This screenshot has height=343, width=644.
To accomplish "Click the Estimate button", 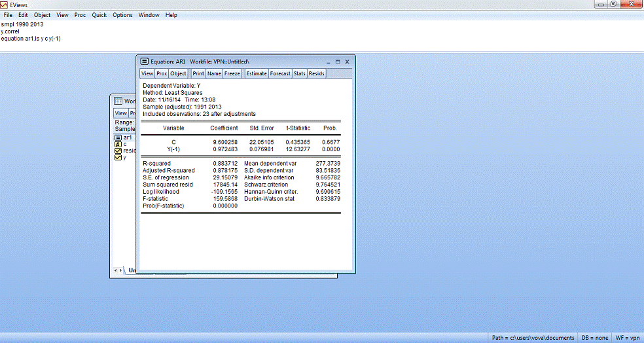I will [x=256, y=73].
